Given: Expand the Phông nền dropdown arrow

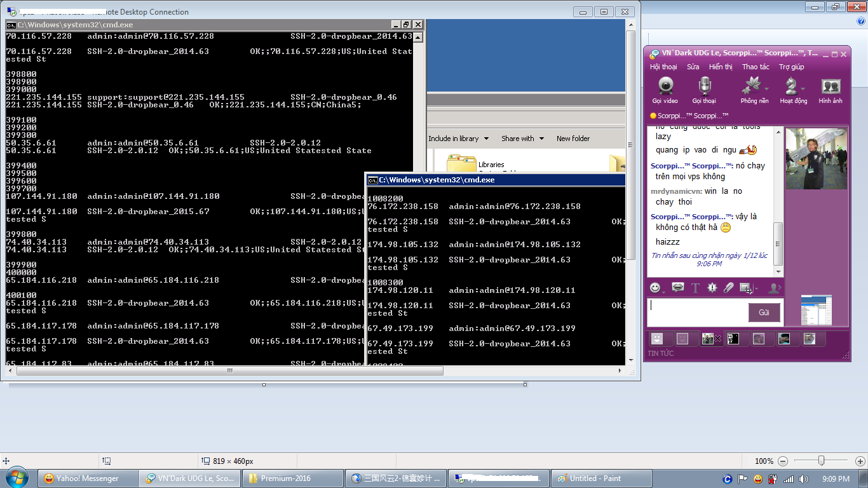Looking at the screenshot, I should (x=767, y=89).
